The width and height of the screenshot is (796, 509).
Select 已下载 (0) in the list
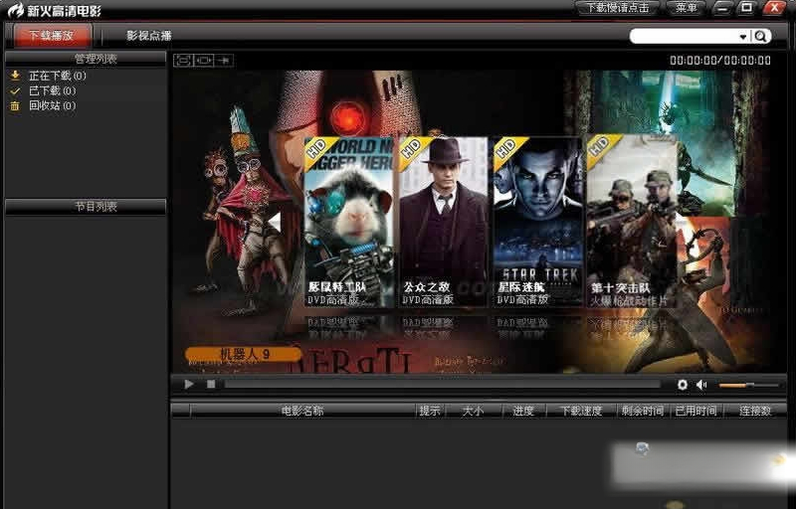tap(52, 91)
